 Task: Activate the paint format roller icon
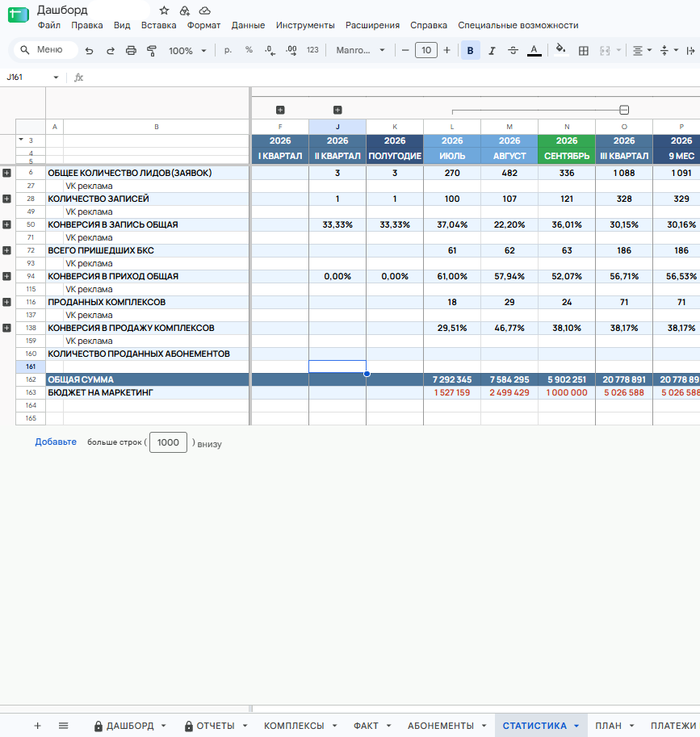click(x=151, y=51)
